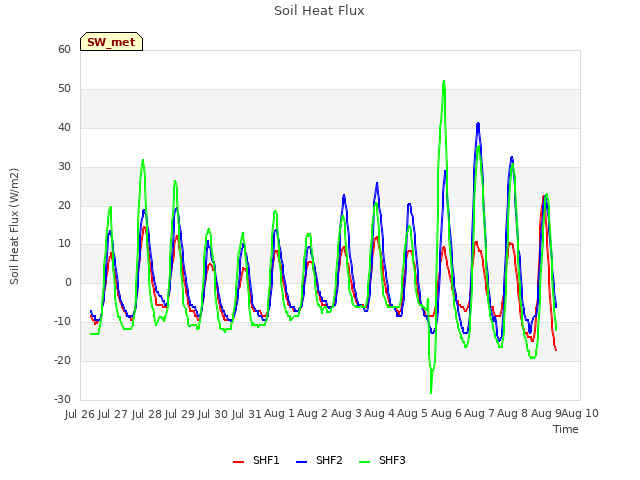Click the Soil Heat Flux chart title
The image size is (640, 480).
(319, 11)
